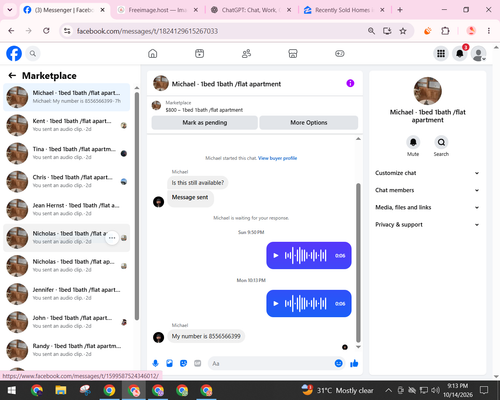Go back from Marketplace chats list

[x=12, y=76]
